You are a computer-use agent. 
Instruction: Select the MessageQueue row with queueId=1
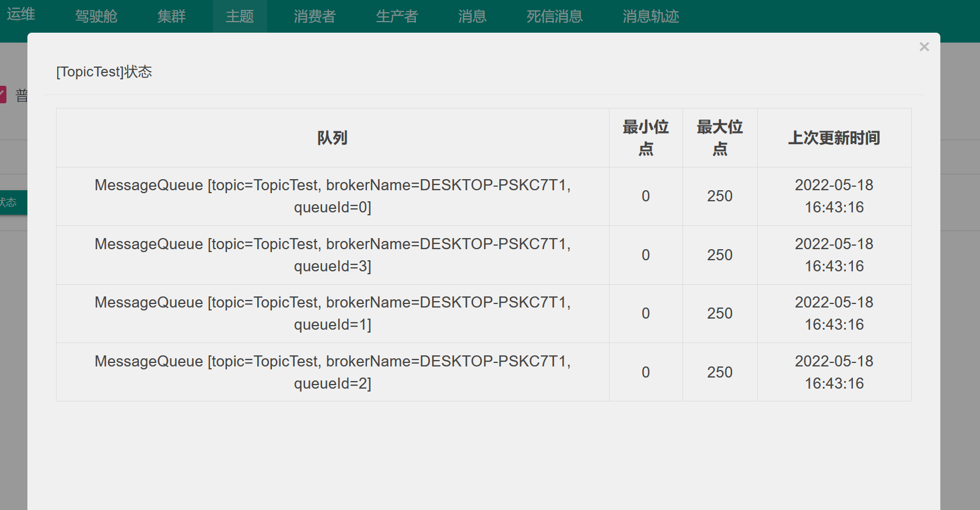(x=332, y=313)
